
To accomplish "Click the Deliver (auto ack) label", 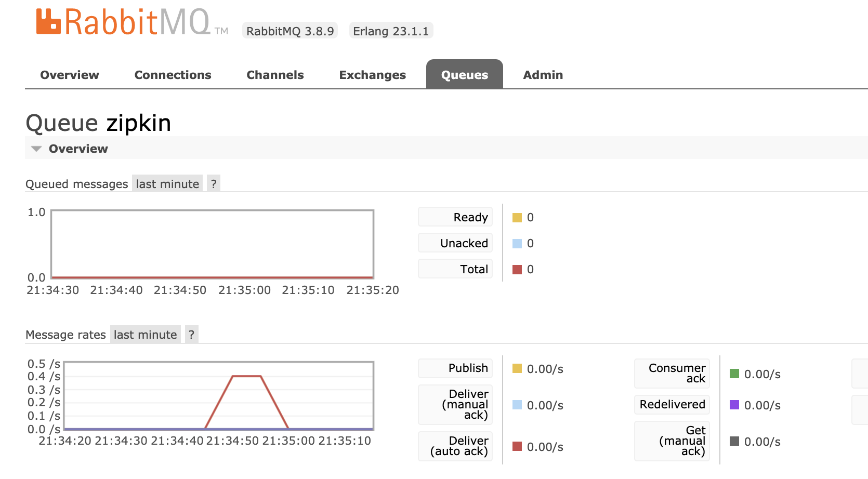I will (x=455, y=446).
